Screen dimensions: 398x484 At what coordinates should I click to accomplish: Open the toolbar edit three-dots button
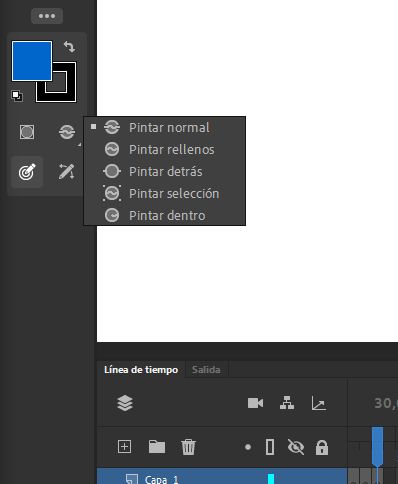pos(47,16)
